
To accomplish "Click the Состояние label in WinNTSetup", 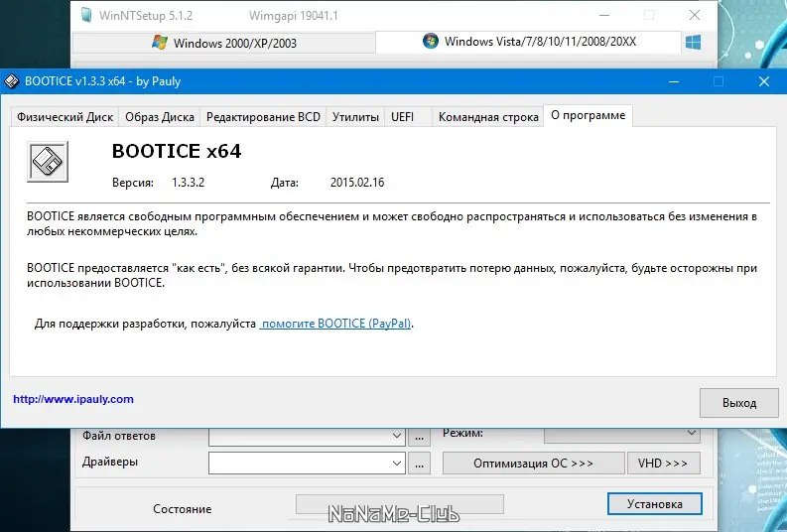I will (x=183, y=509).
